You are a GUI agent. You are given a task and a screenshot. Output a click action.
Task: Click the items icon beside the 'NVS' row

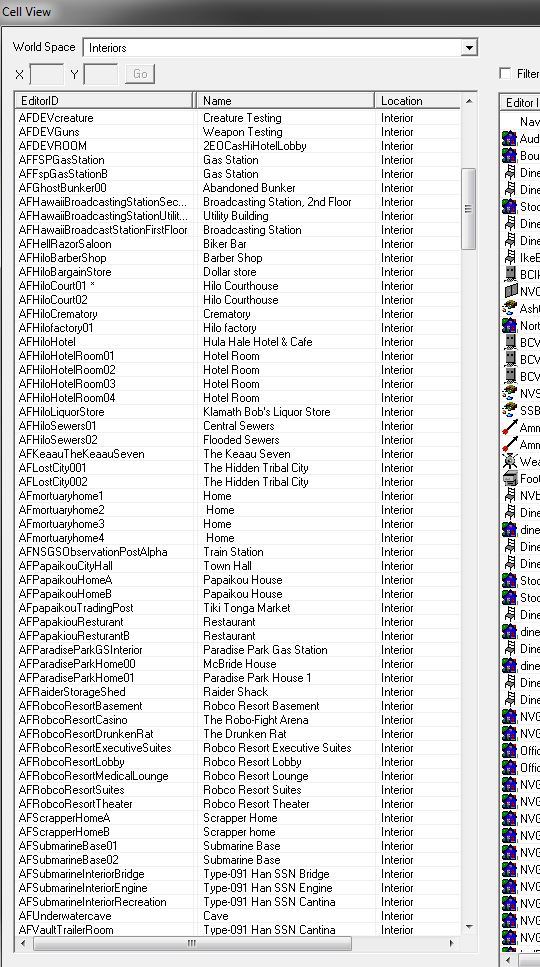509,393
